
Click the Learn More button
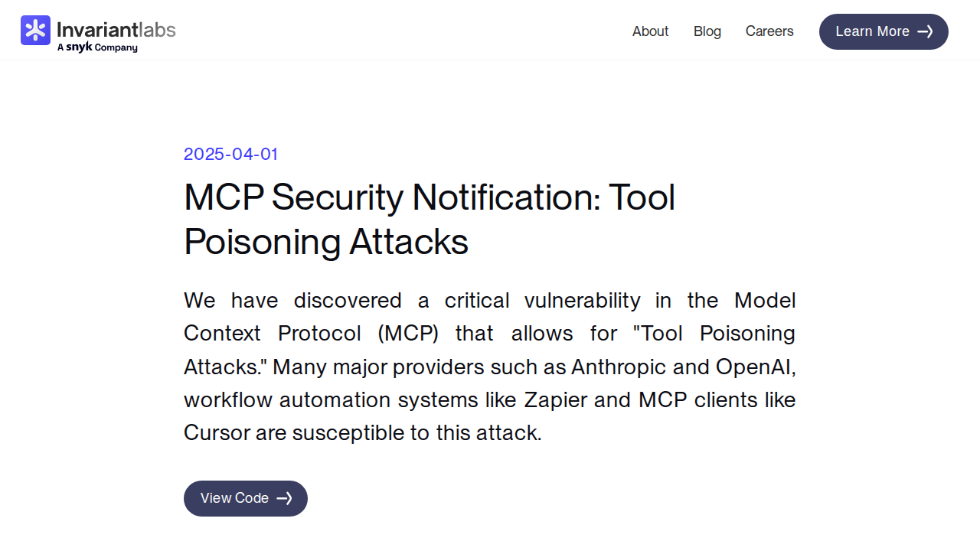(884, 31)
